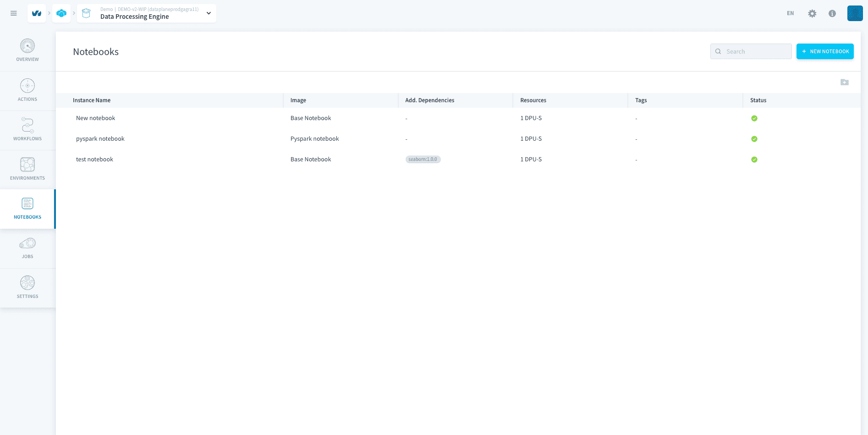This screenshot has width=868, height=435.
Task: Open the Jobs section
Action: [x=27, y=248]
